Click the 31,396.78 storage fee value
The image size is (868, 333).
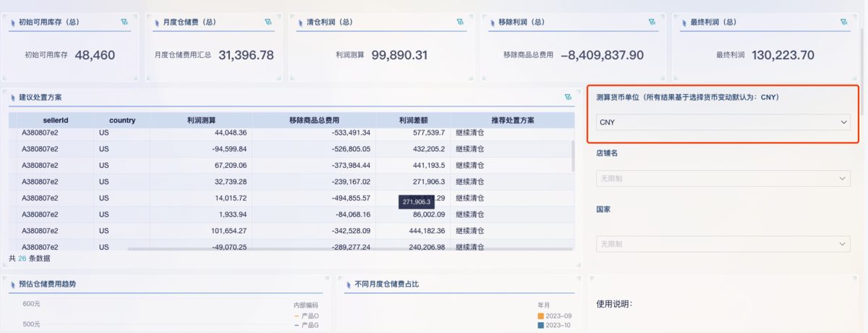pos(246,54)
